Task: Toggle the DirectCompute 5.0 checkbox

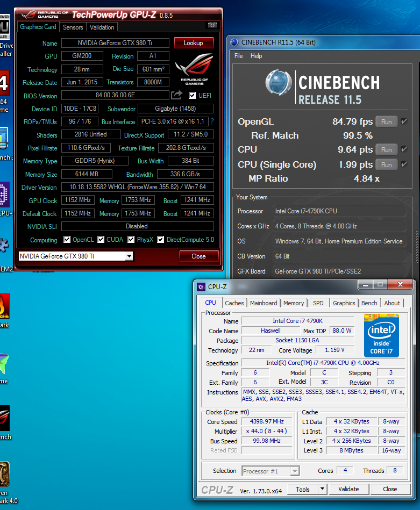Action: (160, 240)
